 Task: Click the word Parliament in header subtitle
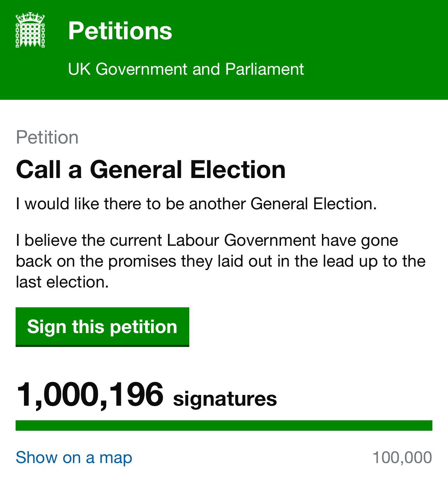[264, 69]
